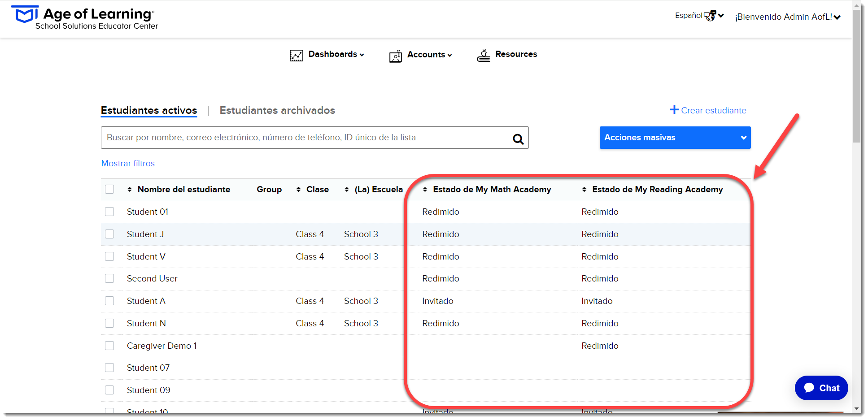The width and height of the screenshot is (868, 420).
Task: Click the Mostrar filtros link
Action: [x=128, y=163]
